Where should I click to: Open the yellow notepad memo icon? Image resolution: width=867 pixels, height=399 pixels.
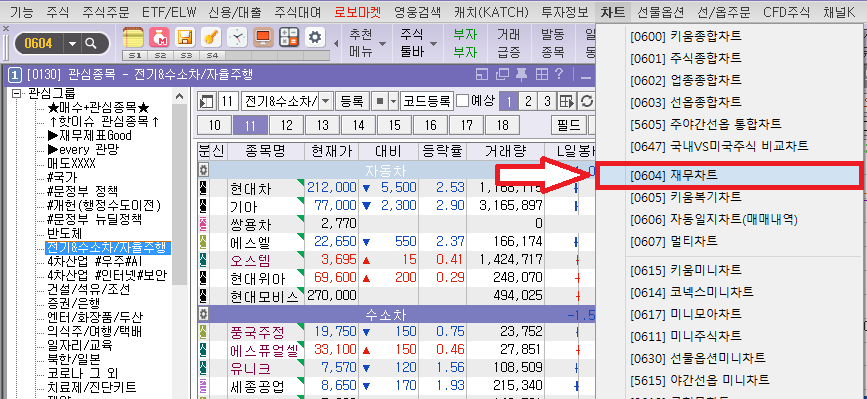click(x=133, y=38)
